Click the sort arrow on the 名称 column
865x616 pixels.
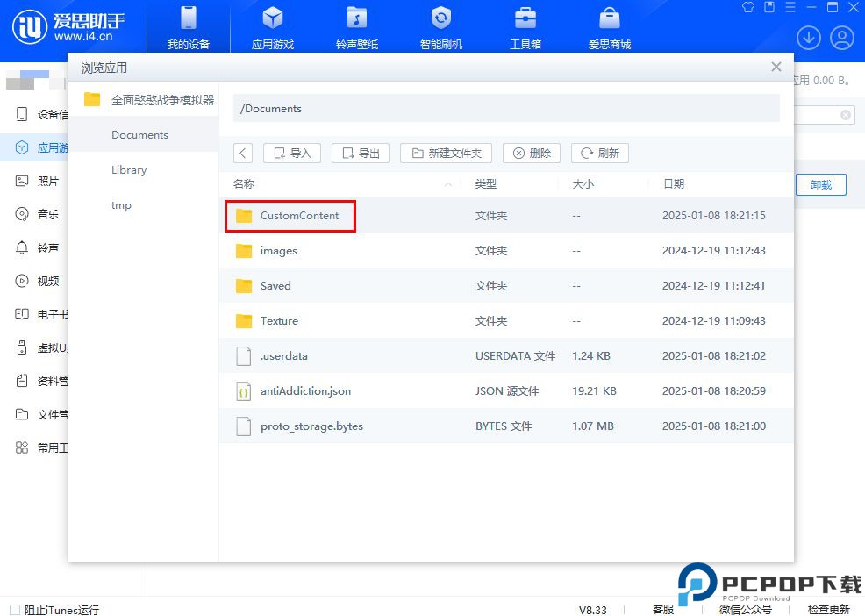[448, 184]
